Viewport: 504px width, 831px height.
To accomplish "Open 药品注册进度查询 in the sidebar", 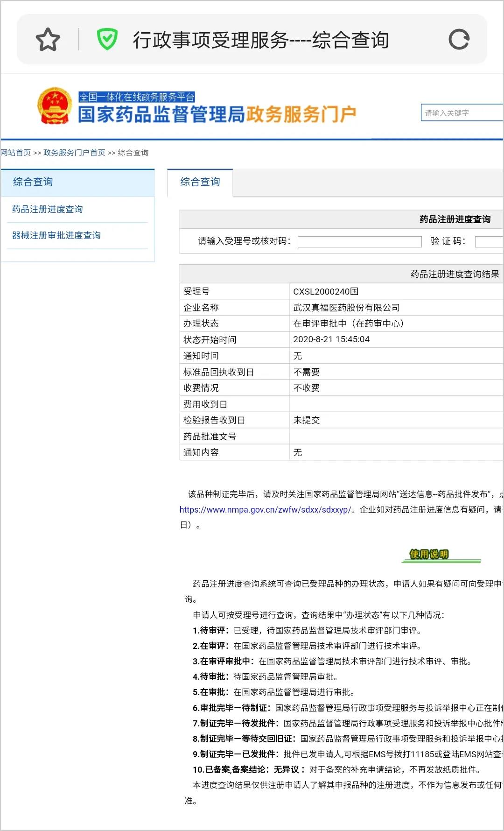I will pos(48,209).
